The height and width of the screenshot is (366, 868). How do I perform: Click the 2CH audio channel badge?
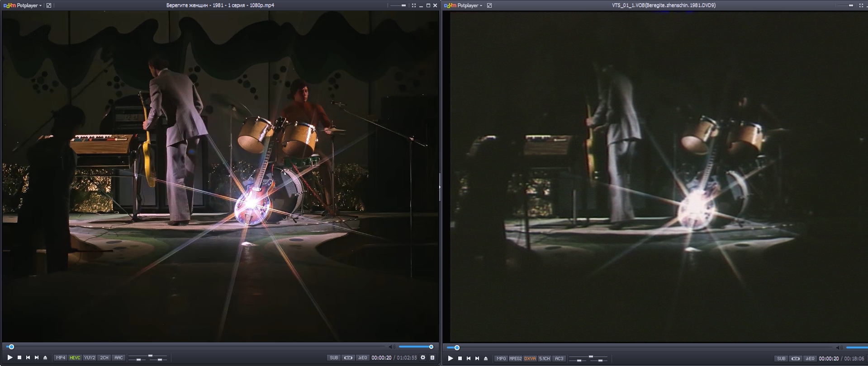pyautogui.click(x=104, y=357)
